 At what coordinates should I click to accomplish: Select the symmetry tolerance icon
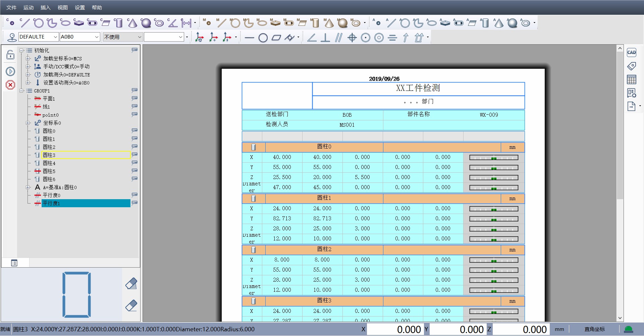click(x=392, y=38)
